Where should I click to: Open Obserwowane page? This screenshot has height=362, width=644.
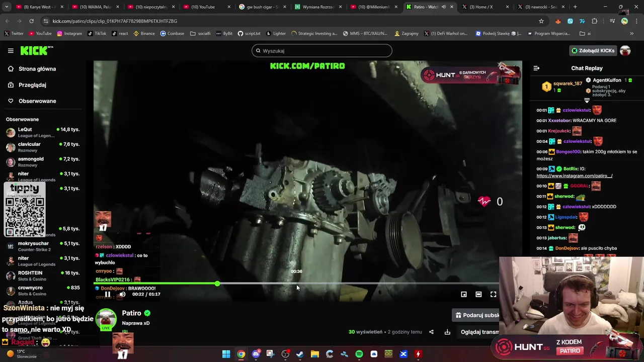click(x=37, y=101)
